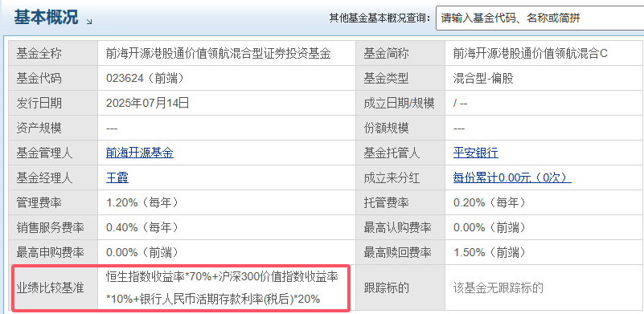Select the fund short name 前海开源港股通价值领航混合C

click(530, 54)
